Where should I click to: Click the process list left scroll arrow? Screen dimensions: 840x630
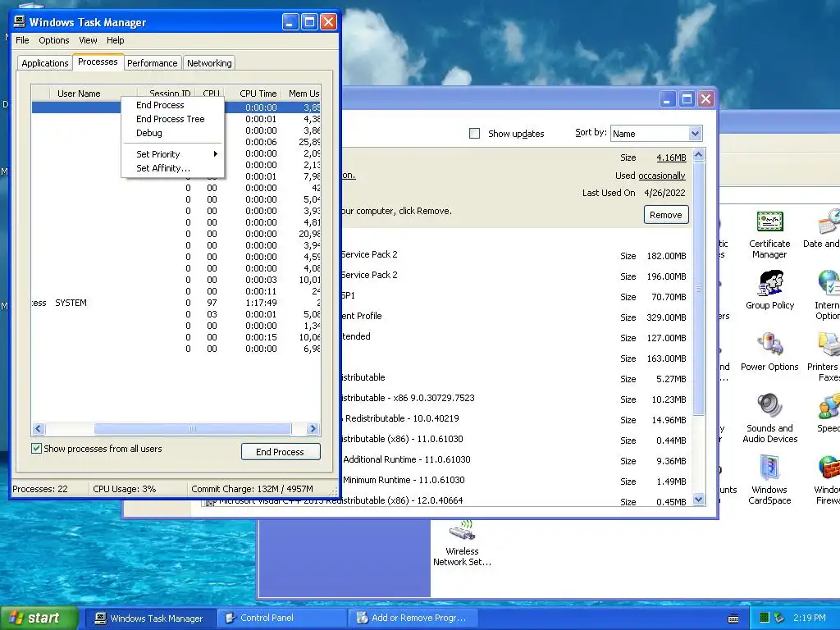38,428
